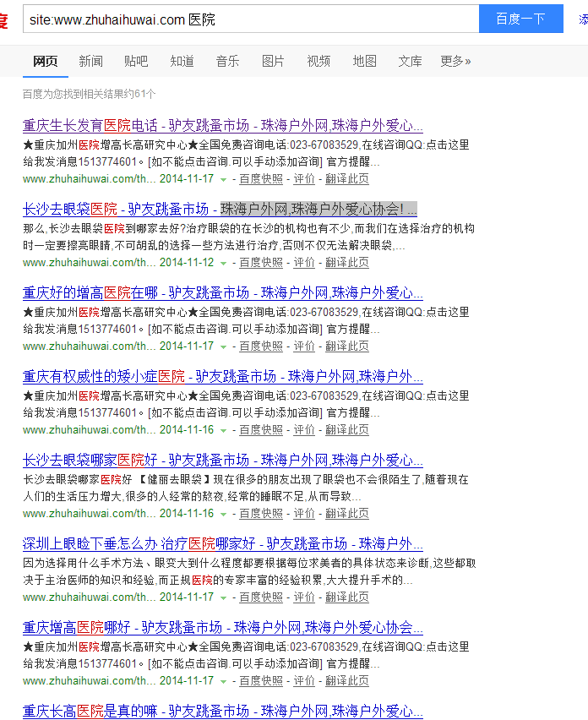Switch to the 音乐 tab
The width and height of the screenshot is (588, 720).
coord(227,61)
